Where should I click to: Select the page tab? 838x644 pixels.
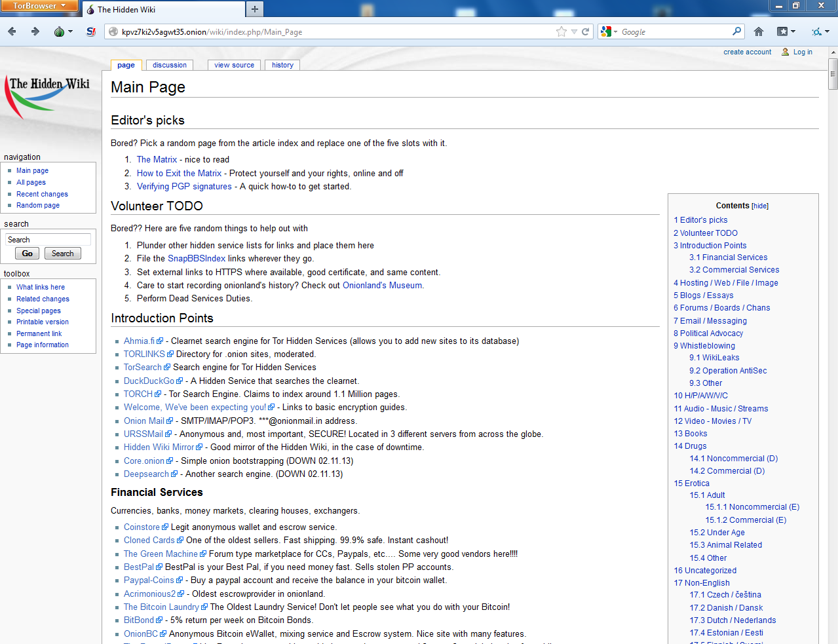tap(126, 65)
